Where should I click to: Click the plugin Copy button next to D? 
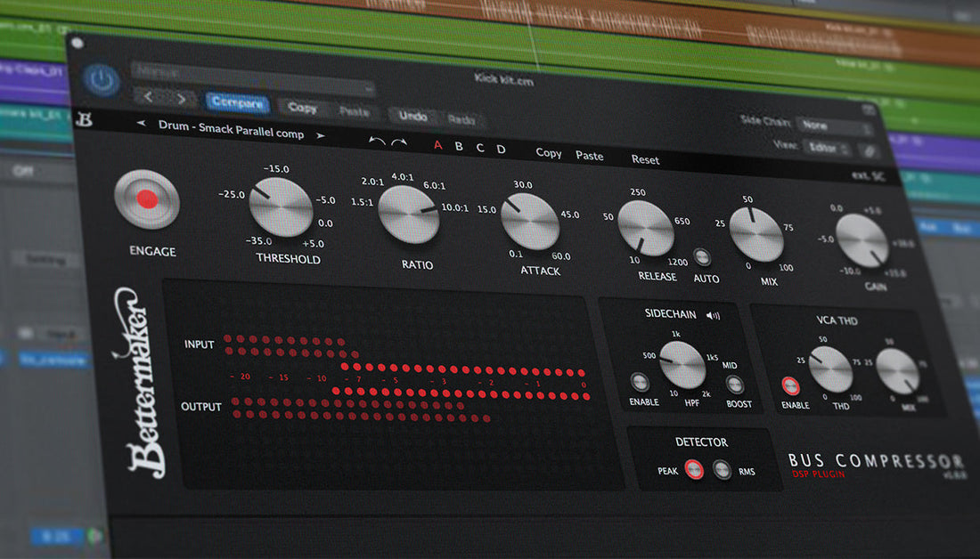tap(548, 153)
